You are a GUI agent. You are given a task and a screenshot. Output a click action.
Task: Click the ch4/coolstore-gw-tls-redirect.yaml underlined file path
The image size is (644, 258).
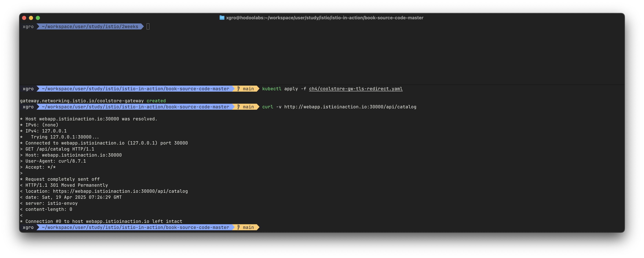pos(356,89)
